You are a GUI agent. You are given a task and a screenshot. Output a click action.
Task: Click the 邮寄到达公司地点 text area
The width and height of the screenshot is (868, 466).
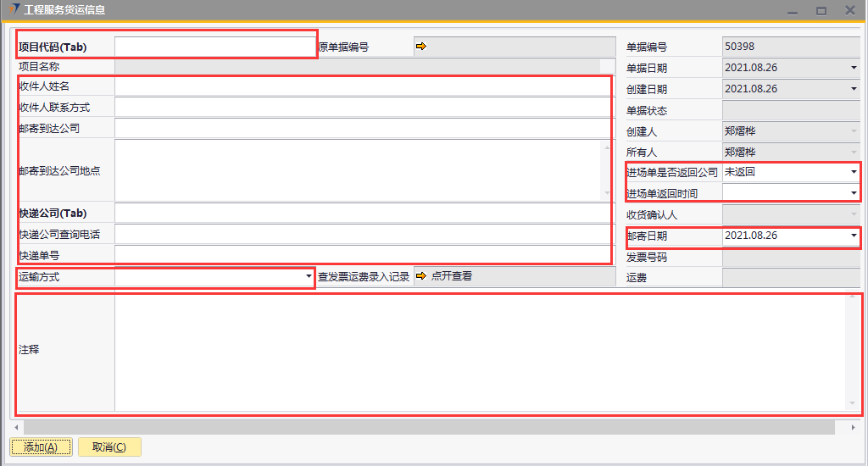pyautogui.click(x=358, y=170)
